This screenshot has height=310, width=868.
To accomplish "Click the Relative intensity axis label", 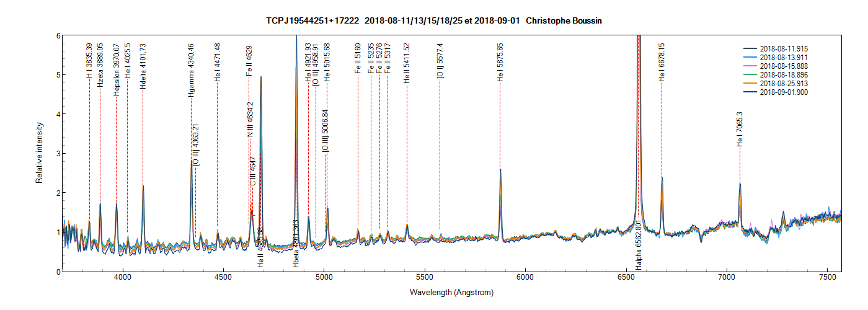I will [x=38, y=153].
